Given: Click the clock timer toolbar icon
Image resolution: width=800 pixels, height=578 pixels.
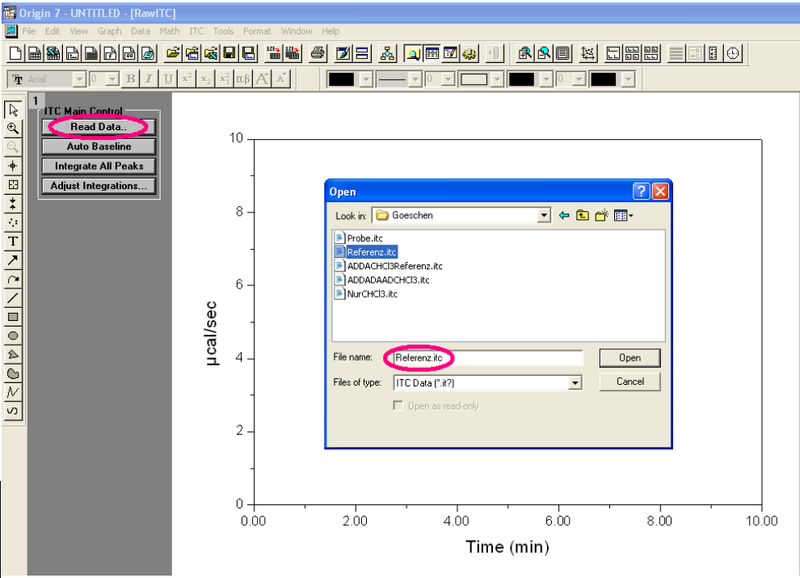Looking at the screenshot, I should point(733,53).
